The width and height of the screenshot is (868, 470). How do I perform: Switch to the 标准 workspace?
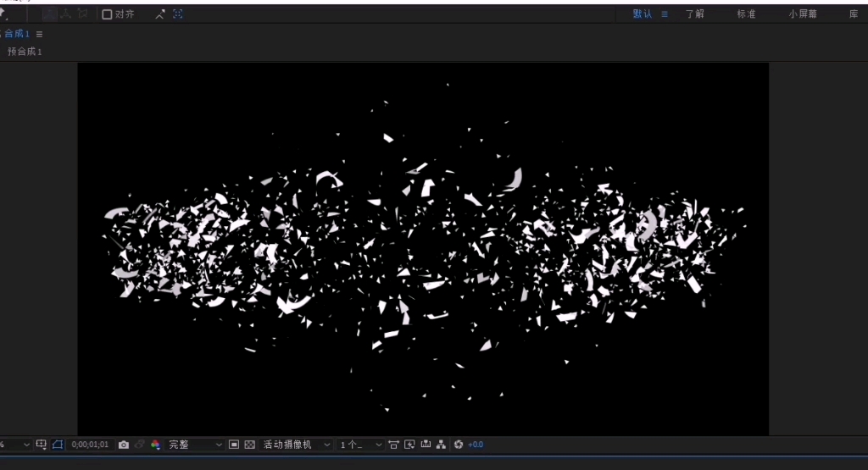[x=746, y=14]
